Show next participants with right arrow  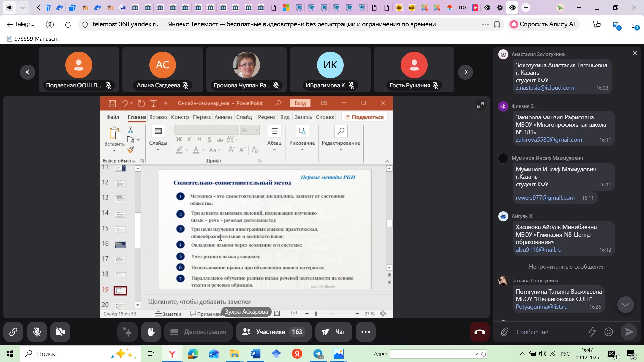coord(465,72)
